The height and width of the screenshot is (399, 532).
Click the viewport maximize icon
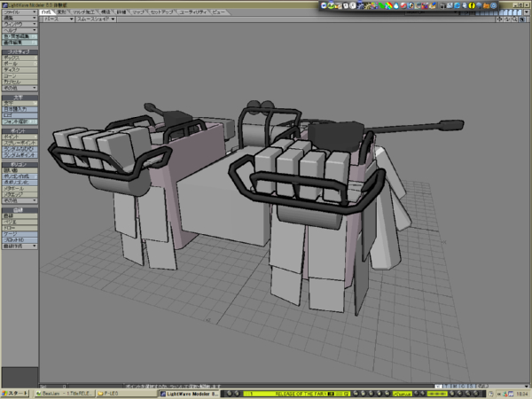point(522,18)
